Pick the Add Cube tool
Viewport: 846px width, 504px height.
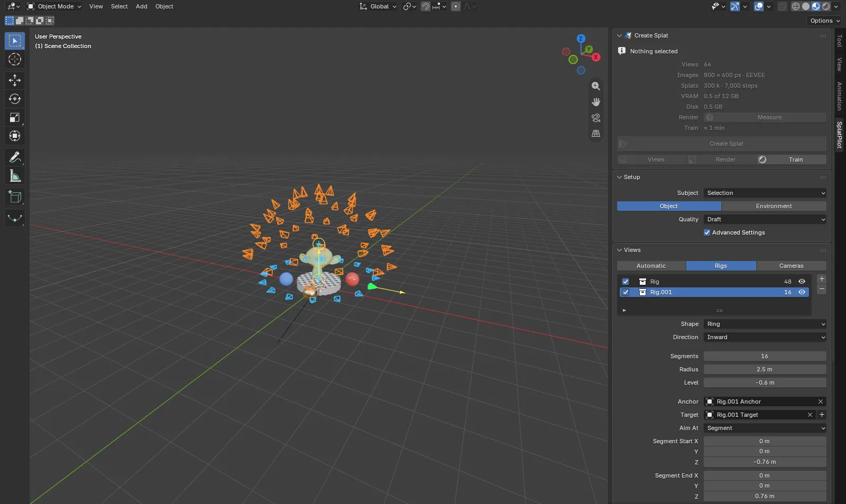[15, 197]
